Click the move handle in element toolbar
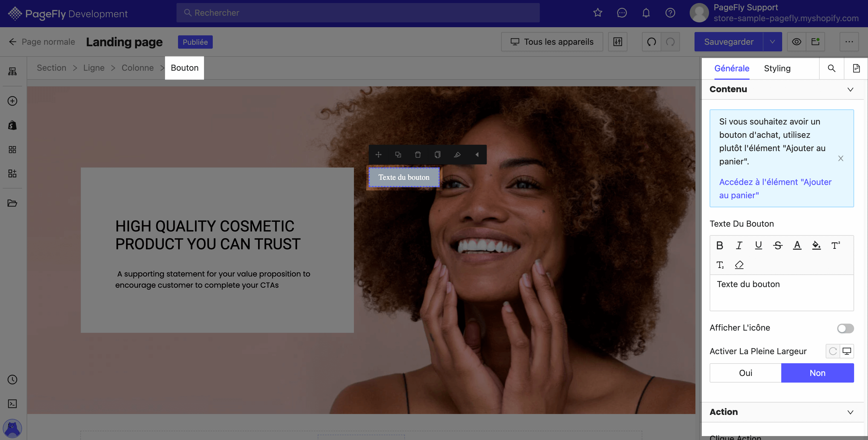Viewport: 868px width, 440px height. pos(378,155)
